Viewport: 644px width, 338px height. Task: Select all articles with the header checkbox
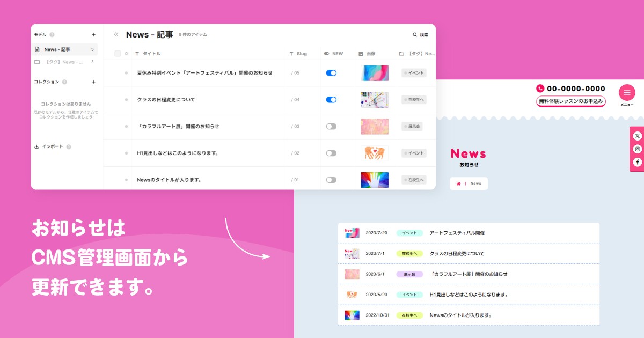click(116, 53)
